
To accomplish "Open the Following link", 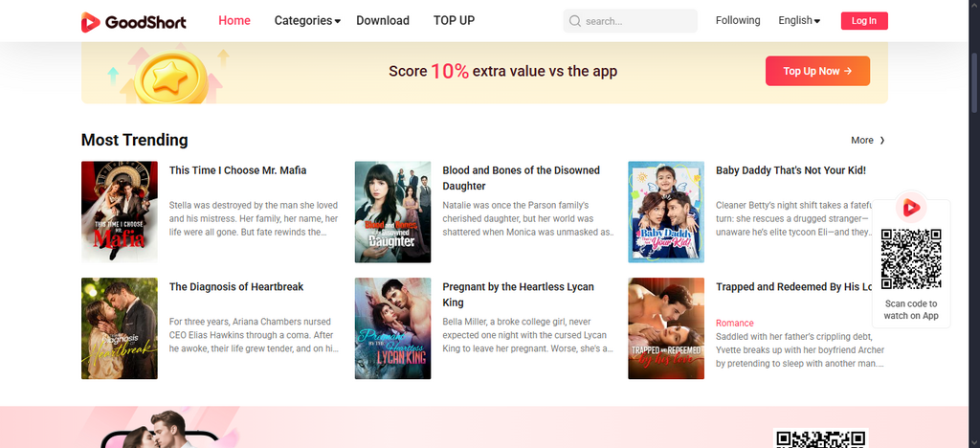I will pyautogui.click(x=738, y=20).
